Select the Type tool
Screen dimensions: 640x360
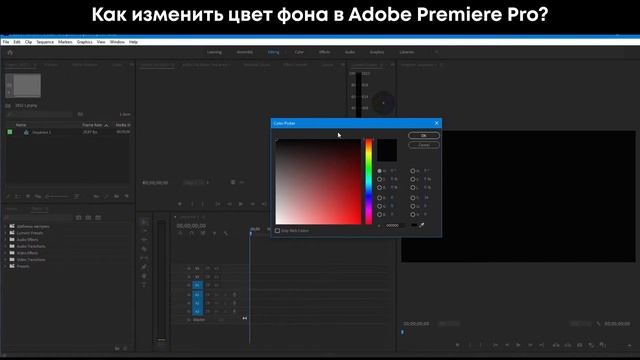[x=144, y=285]
